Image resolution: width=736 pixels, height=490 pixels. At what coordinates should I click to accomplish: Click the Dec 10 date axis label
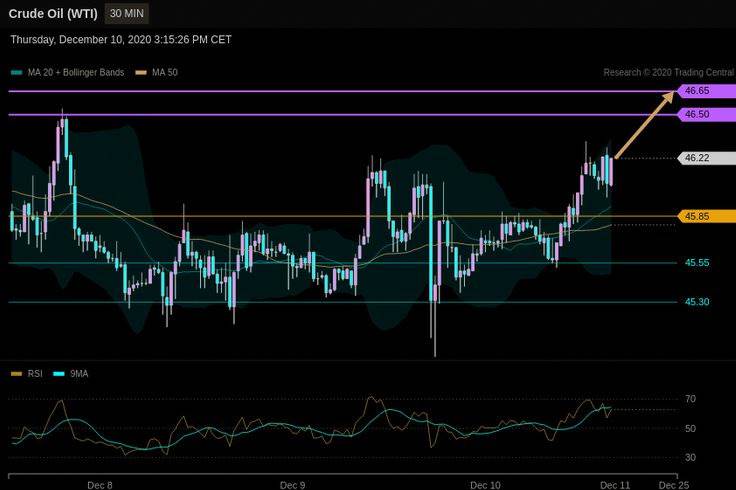click(x=485, y=485)
